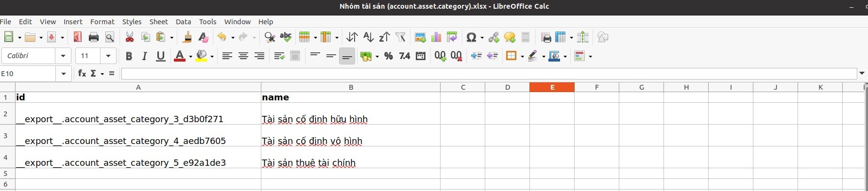Insert a pivot table
The width and height of the screenshot is (868, 191).
pyautogui.click(x=452, y=37)
